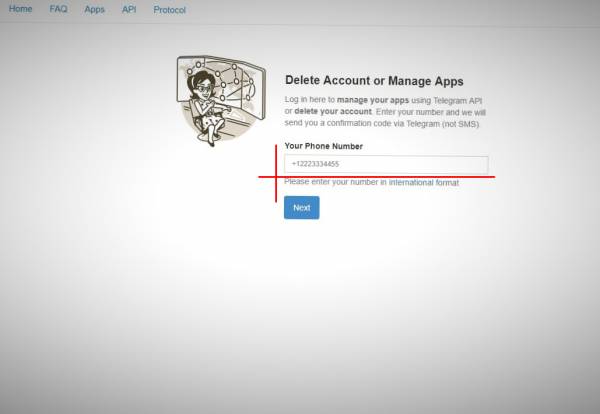Focus the Your Phone Number input field
Viewport: 600px width, 414px height.
[x=386, y=165]
